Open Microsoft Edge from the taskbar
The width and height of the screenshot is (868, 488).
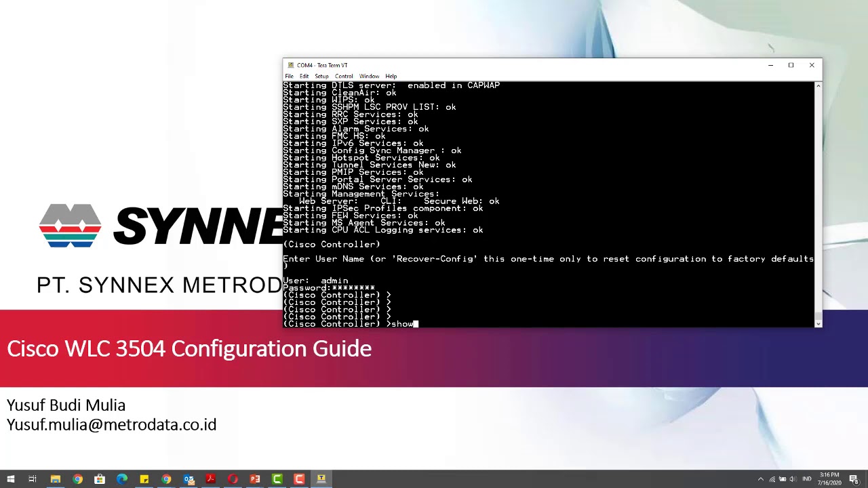click(122, 479)
